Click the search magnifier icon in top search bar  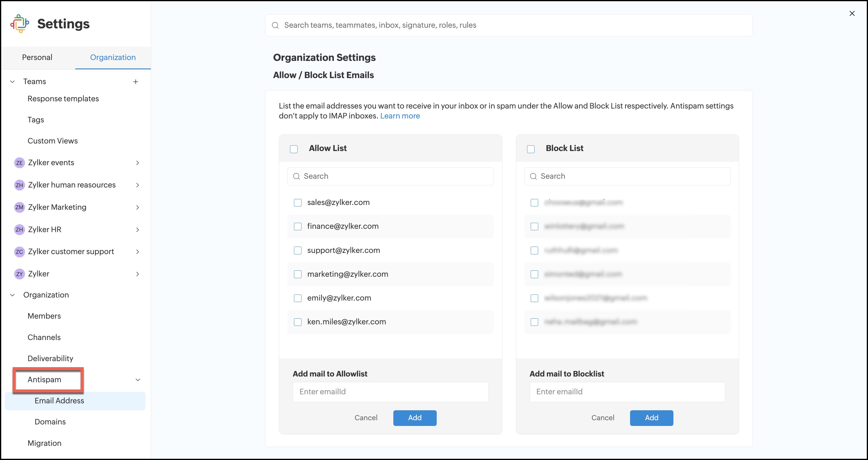pos(275,25)
